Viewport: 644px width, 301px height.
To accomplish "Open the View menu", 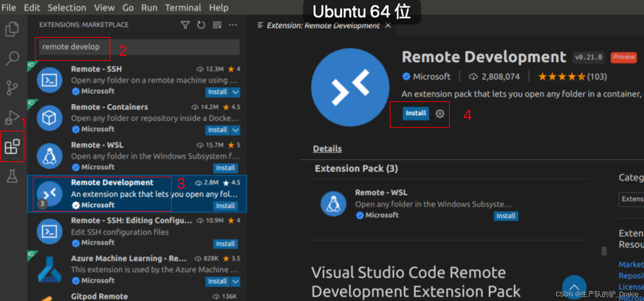I will tap(104, 8).
